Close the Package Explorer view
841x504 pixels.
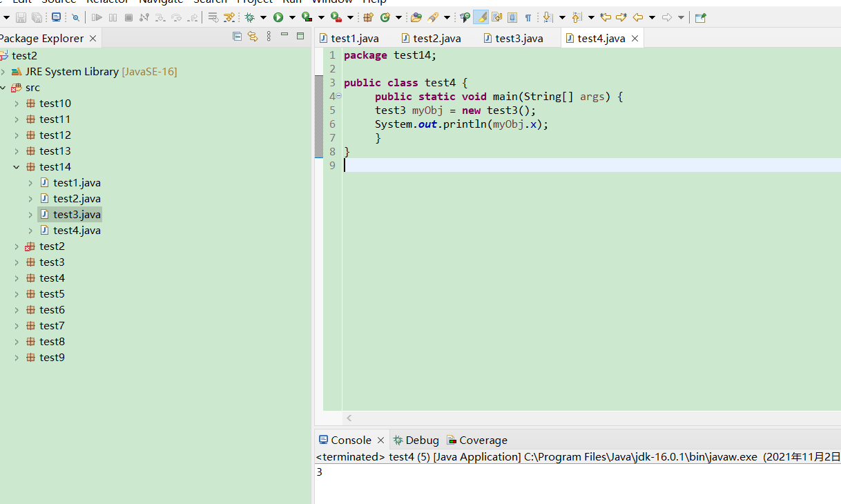pos(93,39)
